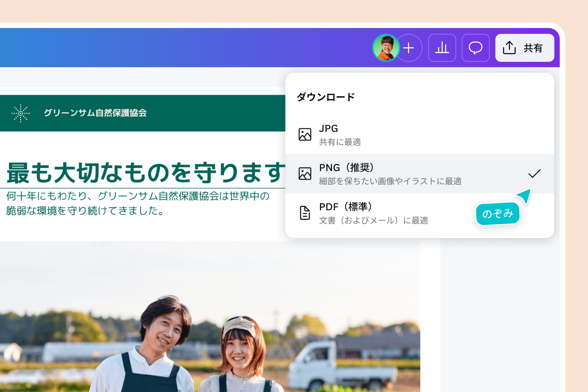Click the analytics insights icon
This screenshot has width=588, height=392.
point(442,48)
